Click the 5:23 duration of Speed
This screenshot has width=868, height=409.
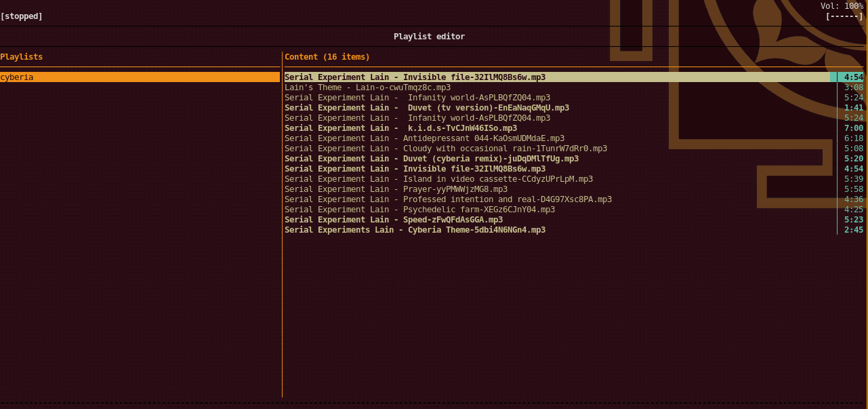pyautogui.click(x=854, y=220)
